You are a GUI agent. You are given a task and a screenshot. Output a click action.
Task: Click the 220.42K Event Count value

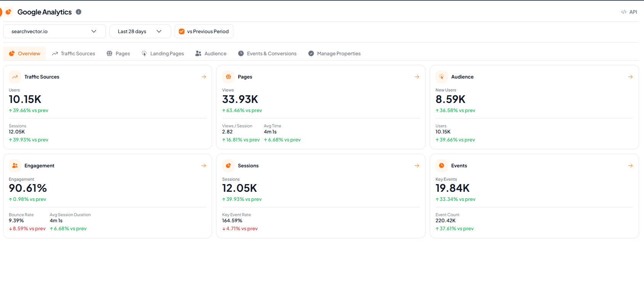(x=446, y=220)
